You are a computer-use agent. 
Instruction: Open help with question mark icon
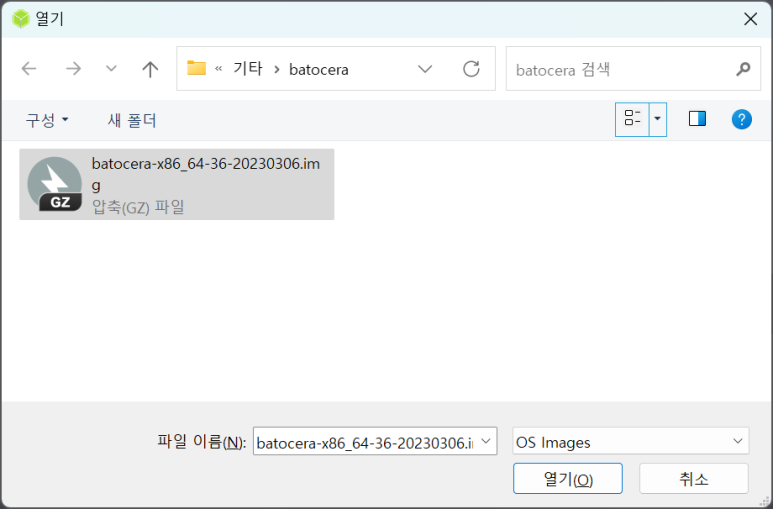741,119
